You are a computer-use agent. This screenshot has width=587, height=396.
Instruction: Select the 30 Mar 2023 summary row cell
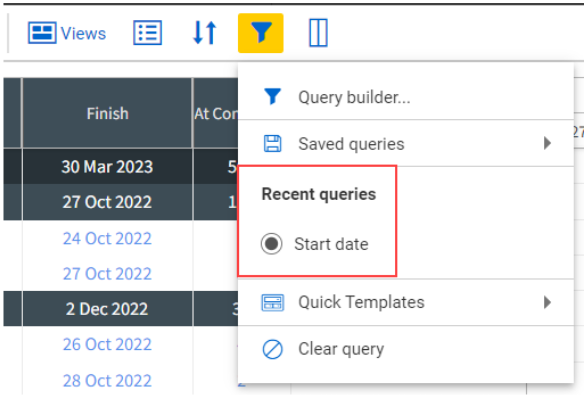coord(107,167)
